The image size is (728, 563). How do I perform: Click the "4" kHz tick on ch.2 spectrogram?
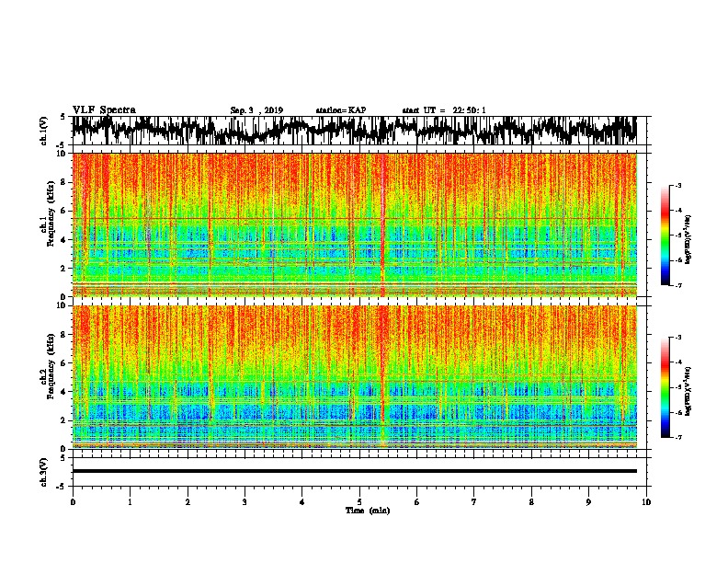(x=63, y=392)
